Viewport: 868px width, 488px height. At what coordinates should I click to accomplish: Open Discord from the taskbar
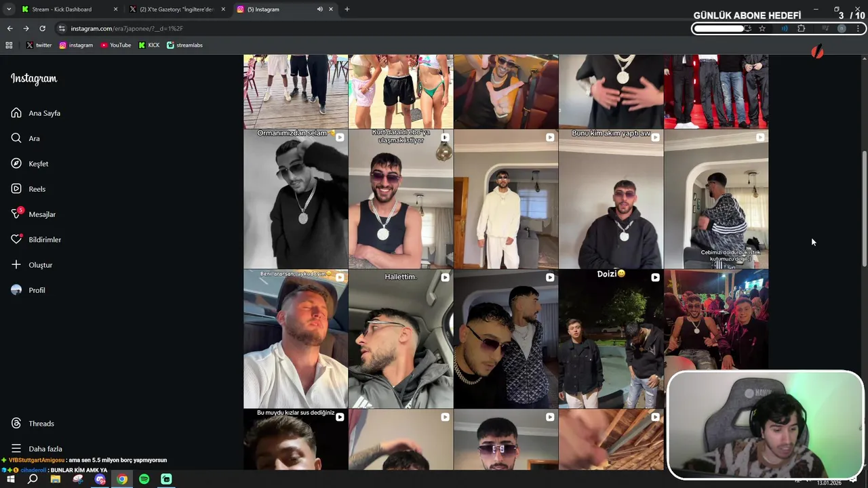[x=100, y=479]
